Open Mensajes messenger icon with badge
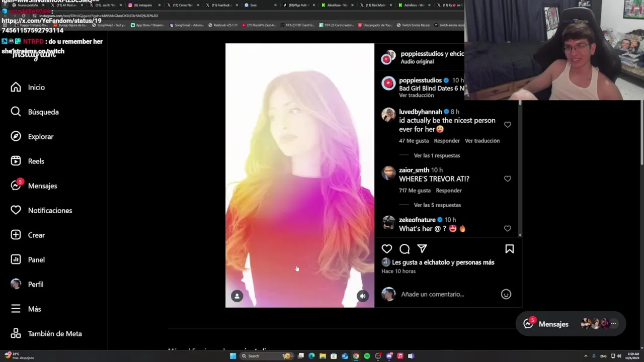The height and width of the screenshot is (362, 644). [x=16, y=186]
